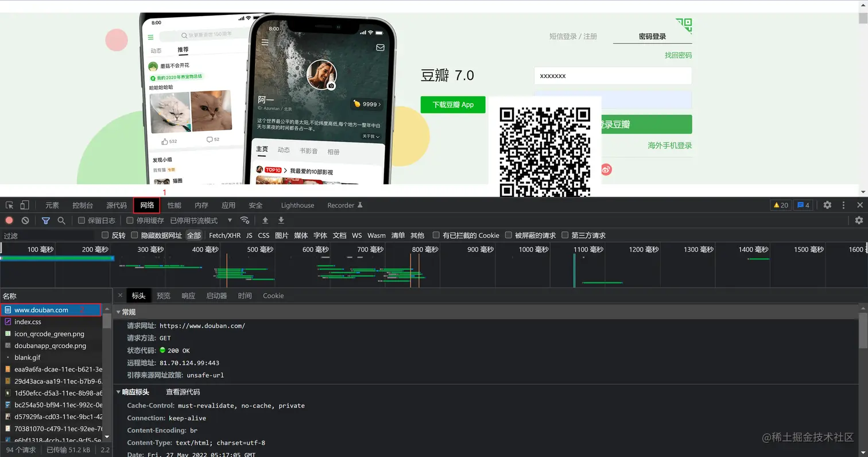The height and width of the screenshot is (457, 868).
Task: Open the 20 warnings badge
Action: 781,205
